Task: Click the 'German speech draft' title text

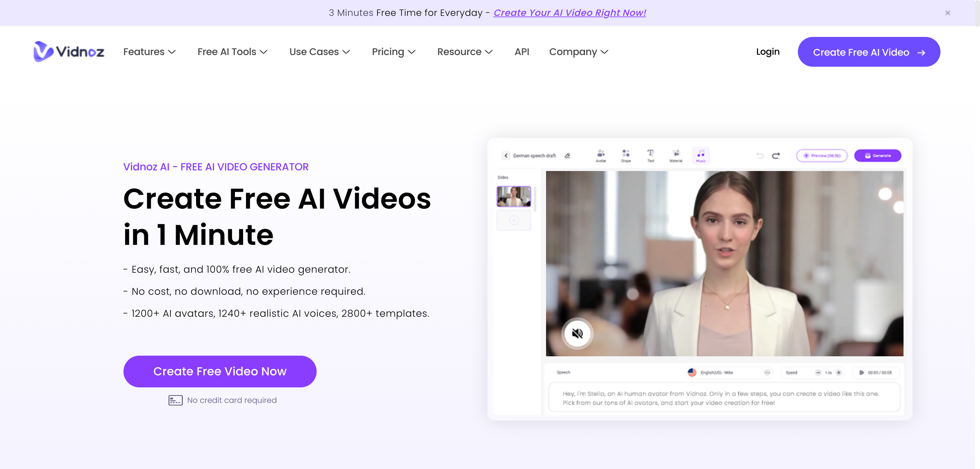Action: point(534,155)
